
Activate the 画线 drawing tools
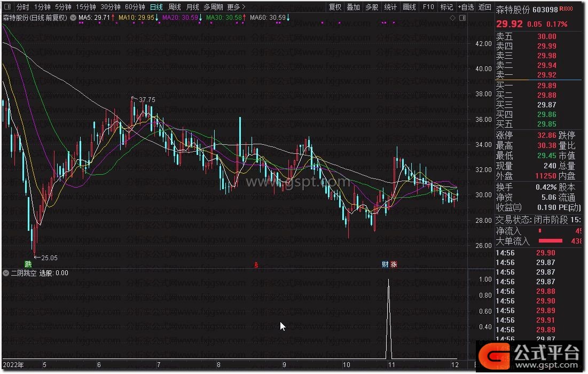point(409,7)
